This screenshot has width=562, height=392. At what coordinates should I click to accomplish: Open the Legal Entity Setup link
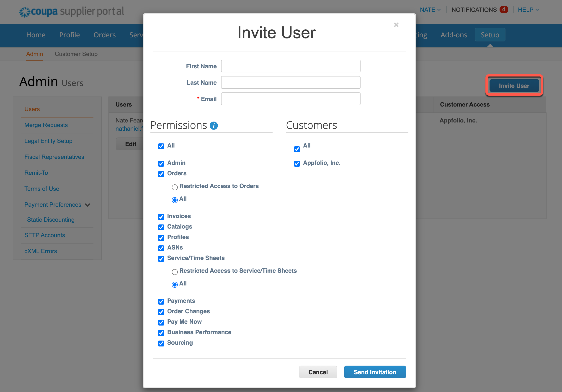coord(48,141)
